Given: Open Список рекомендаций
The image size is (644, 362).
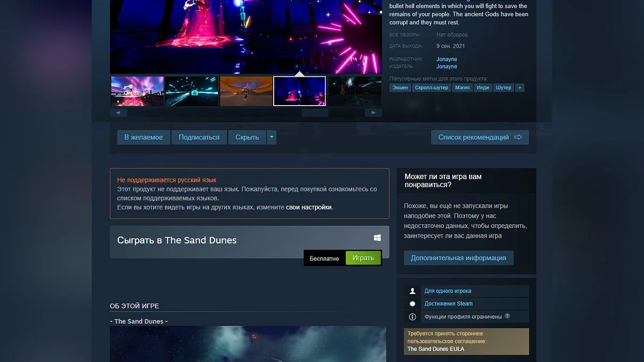Looking at the screenshot, I should 480,137.
